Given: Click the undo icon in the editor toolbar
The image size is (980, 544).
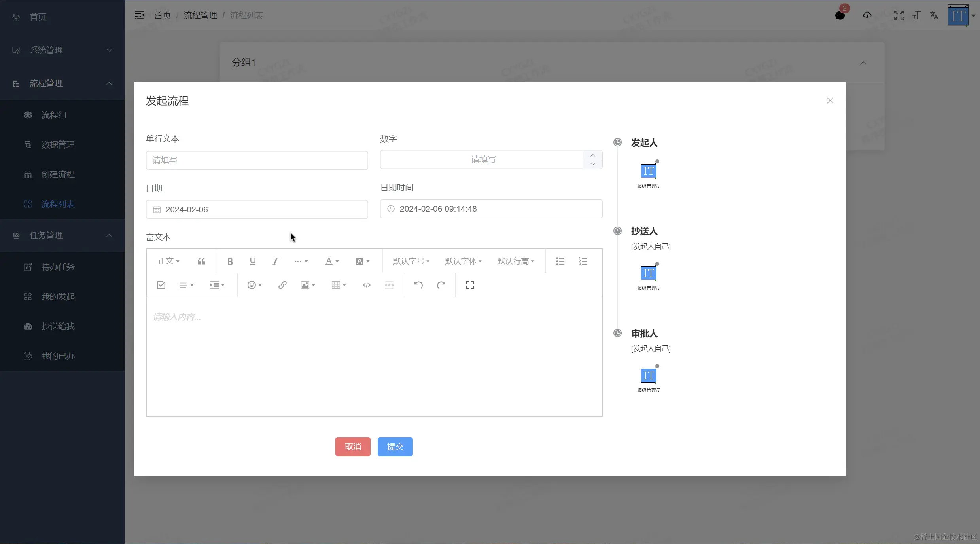Looking at the screenshot, I should point(418,285).
